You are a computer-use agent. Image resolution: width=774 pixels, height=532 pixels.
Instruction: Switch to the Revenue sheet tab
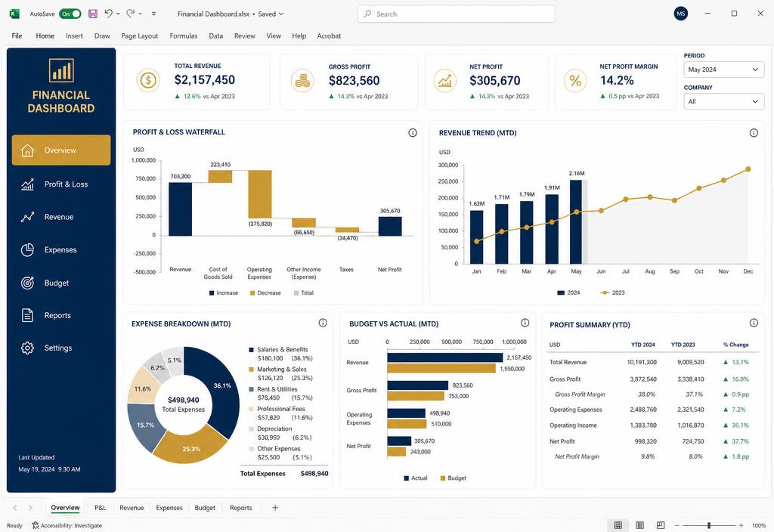[132, 507]
